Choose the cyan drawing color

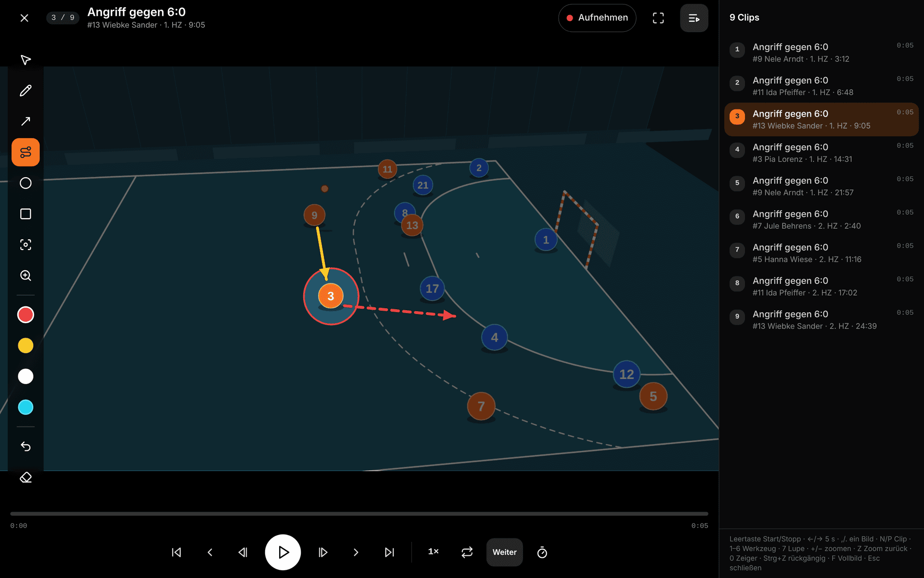tap(26, 407)
